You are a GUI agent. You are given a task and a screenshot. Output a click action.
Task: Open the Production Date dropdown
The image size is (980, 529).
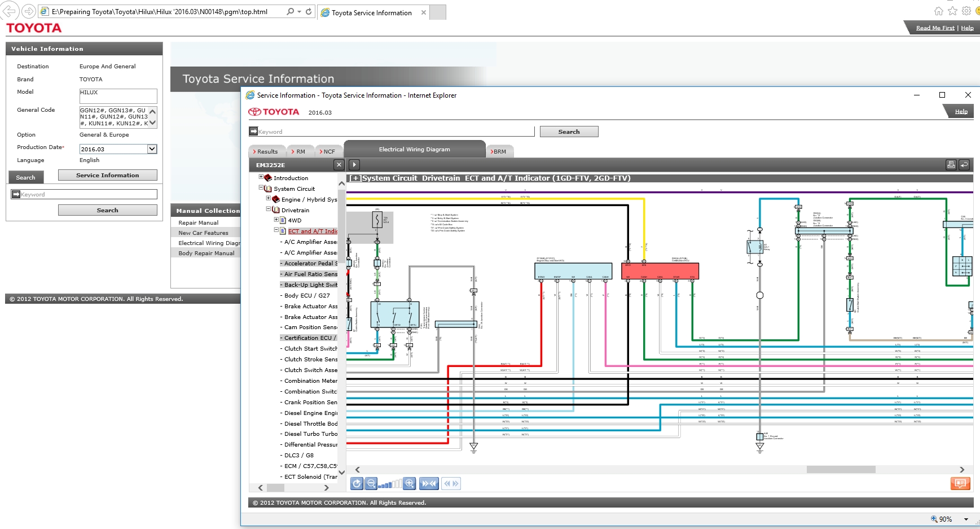pyautogui.click(x=152, y=149)
